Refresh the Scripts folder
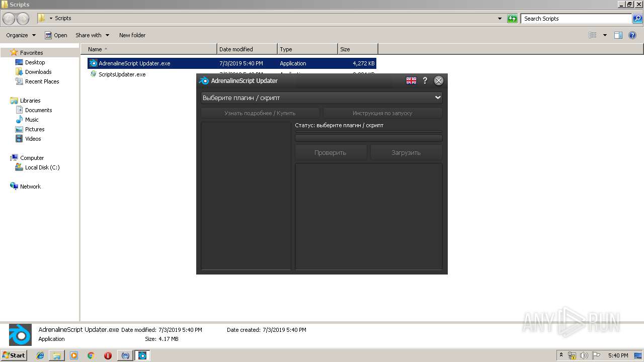Image resolution: width=644 pixels, height=362 pixels. click(x=512, y=19)
